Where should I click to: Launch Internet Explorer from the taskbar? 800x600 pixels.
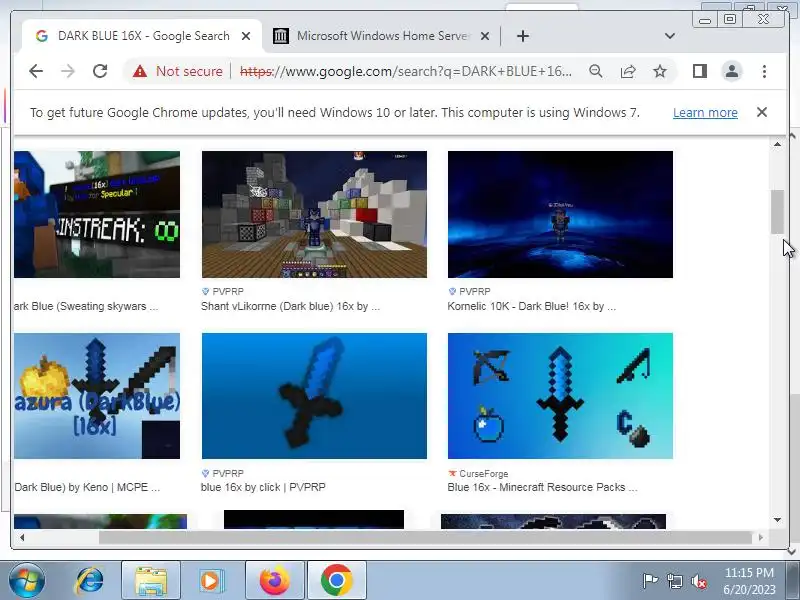(89, 581)
